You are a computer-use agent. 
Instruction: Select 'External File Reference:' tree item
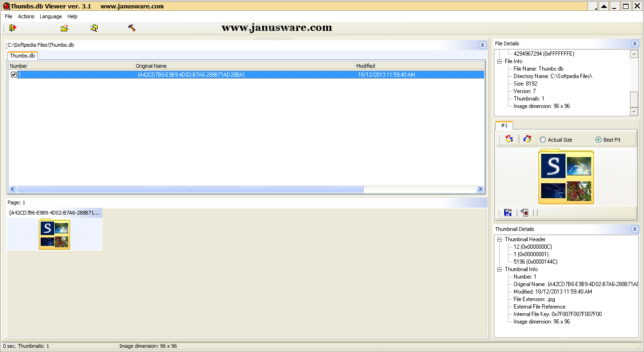pos(540,307)
